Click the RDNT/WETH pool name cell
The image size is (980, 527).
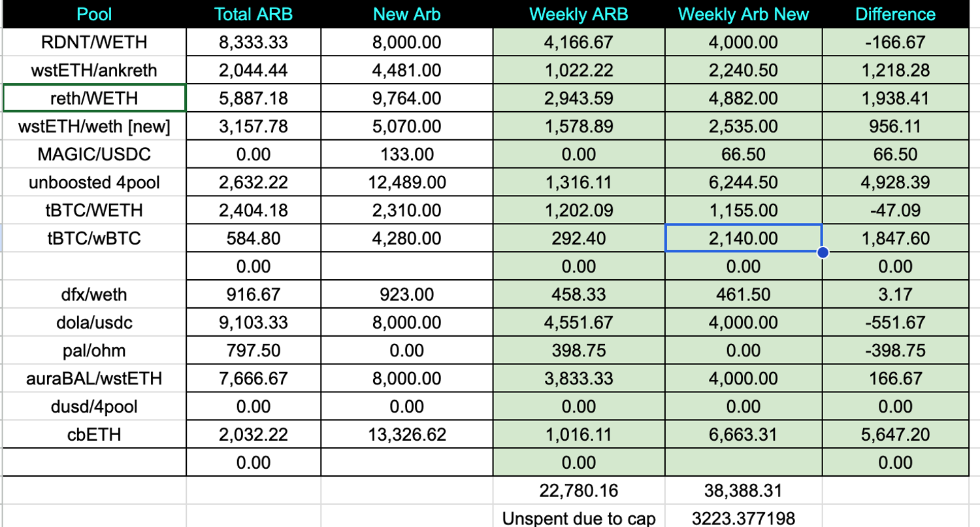[95, 42]
